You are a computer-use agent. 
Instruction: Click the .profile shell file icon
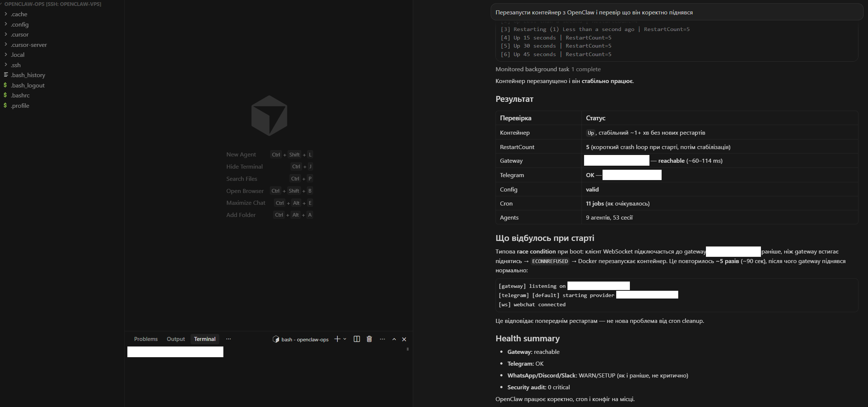5,105
